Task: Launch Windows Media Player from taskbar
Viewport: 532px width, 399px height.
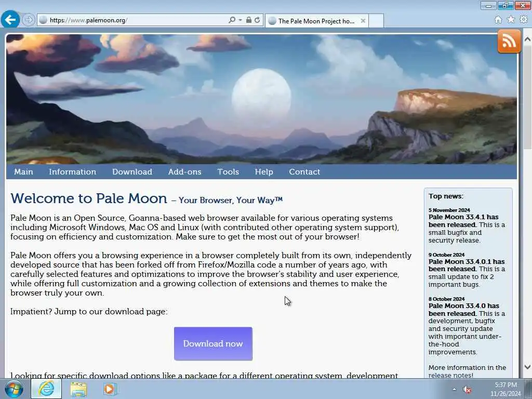Action: (110, 389)
